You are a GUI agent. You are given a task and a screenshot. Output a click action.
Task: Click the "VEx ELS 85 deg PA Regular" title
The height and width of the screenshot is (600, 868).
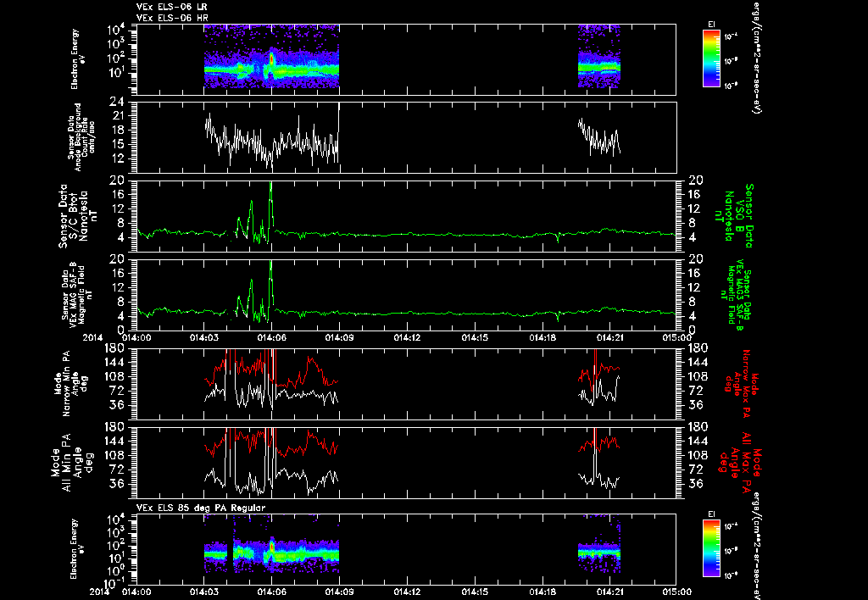tap(200, 508)
